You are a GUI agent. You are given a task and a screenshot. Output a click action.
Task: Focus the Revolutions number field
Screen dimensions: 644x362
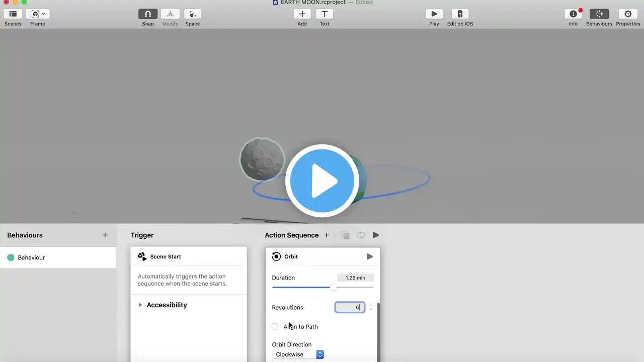click(x=350, y=307)
